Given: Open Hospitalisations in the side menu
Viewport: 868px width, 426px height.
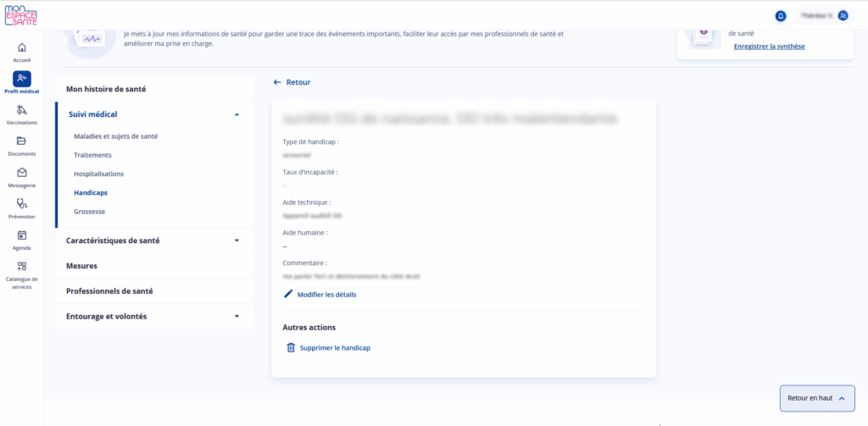Looking at the screenshot, I should coord(98,174).
